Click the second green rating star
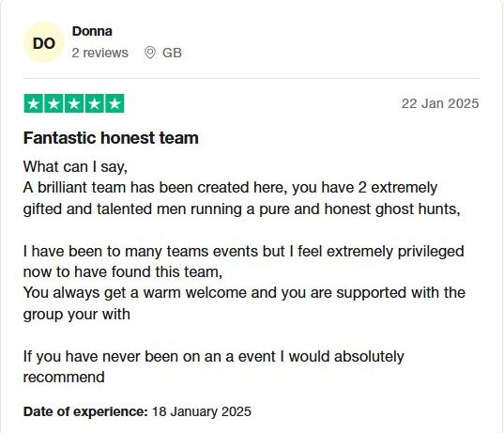Viewport: 504px width, 433px height. 53,103
